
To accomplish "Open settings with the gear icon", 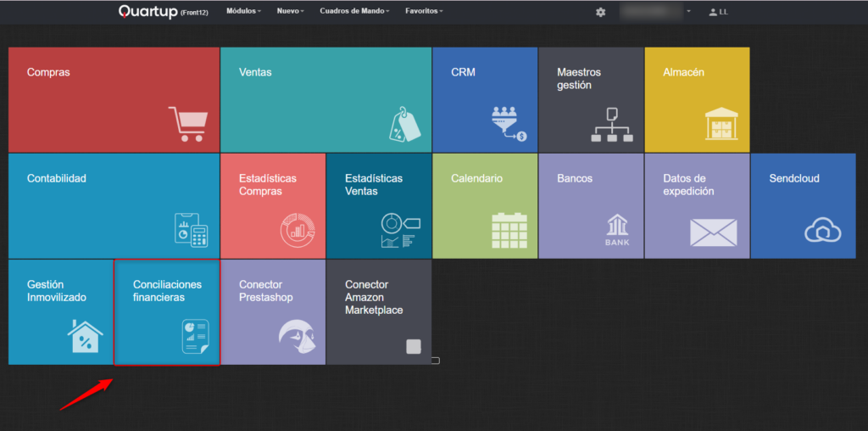I will (601, 12).
